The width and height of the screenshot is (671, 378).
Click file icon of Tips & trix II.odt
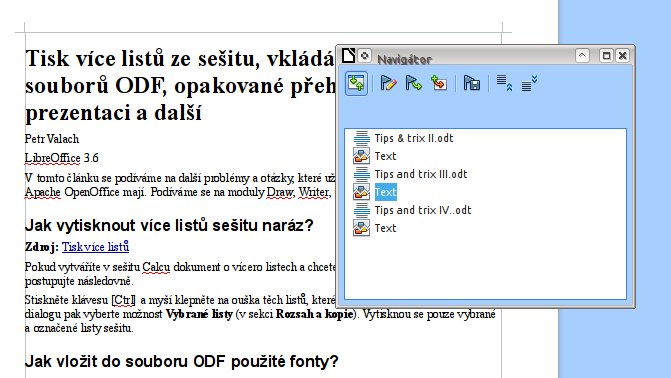click(362, 138)
